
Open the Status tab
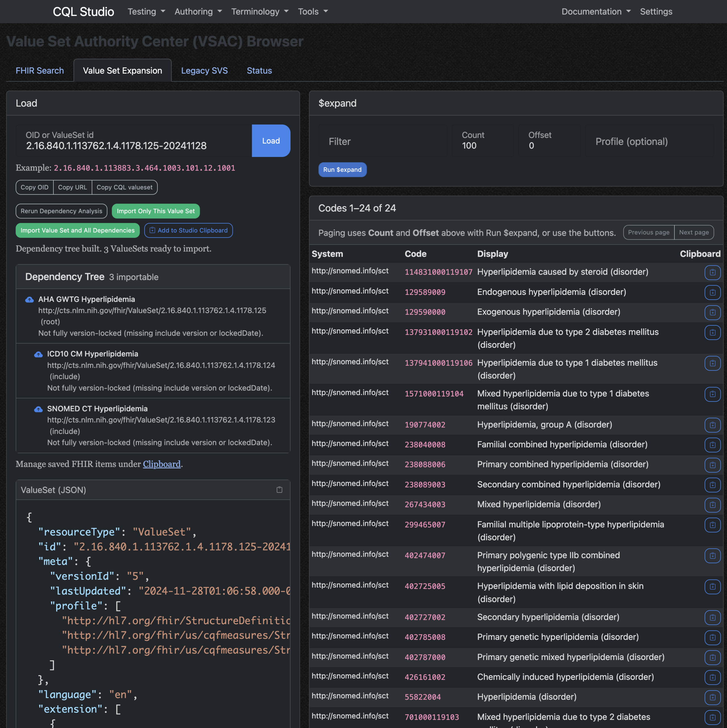259,71
